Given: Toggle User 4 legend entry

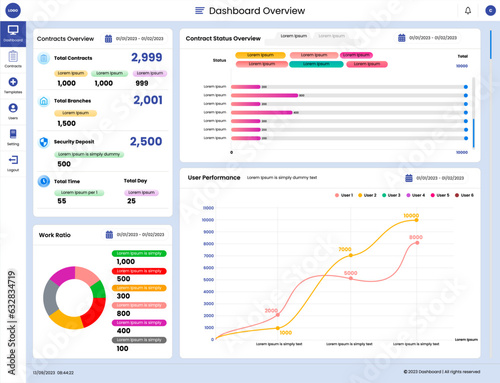Looking at the screenshot, I should 415,195.
